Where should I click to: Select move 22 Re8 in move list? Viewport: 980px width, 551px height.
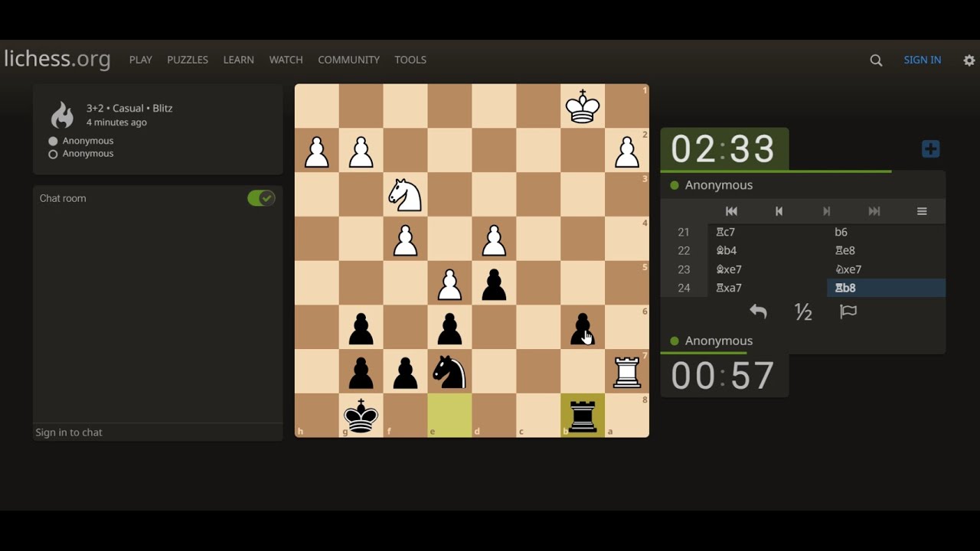click(887, 250)
